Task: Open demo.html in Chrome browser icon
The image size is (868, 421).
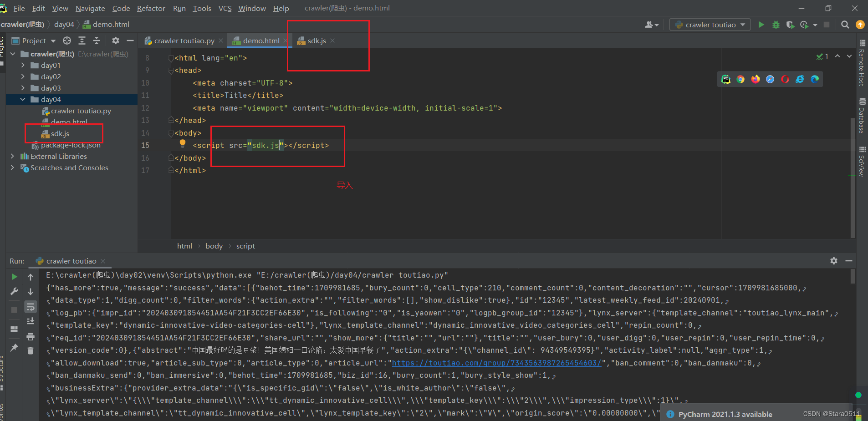Action: click(740, 79)
